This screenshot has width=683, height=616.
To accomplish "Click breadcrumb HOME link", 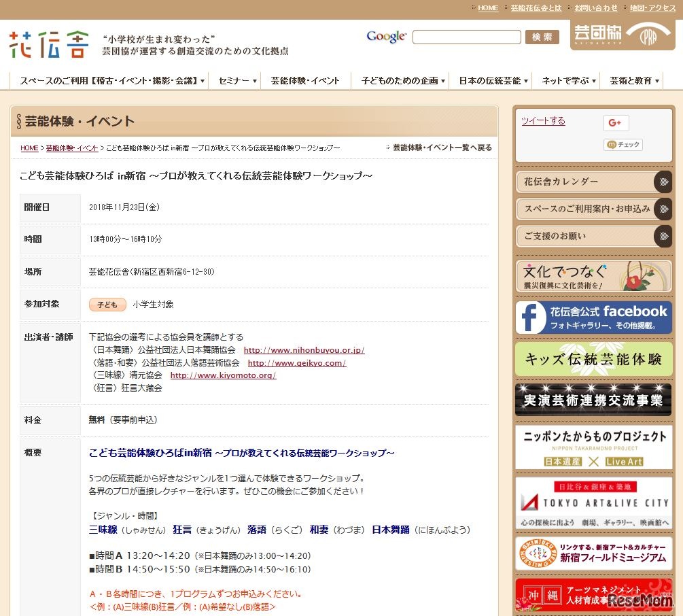I will tap(29, 148).
